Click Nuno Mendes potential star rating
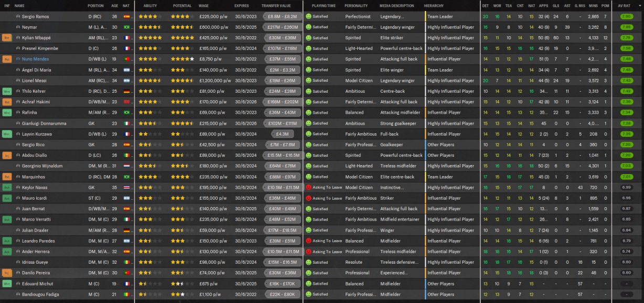The width and height of the screenshot is (644, 303). coord(183,59)
